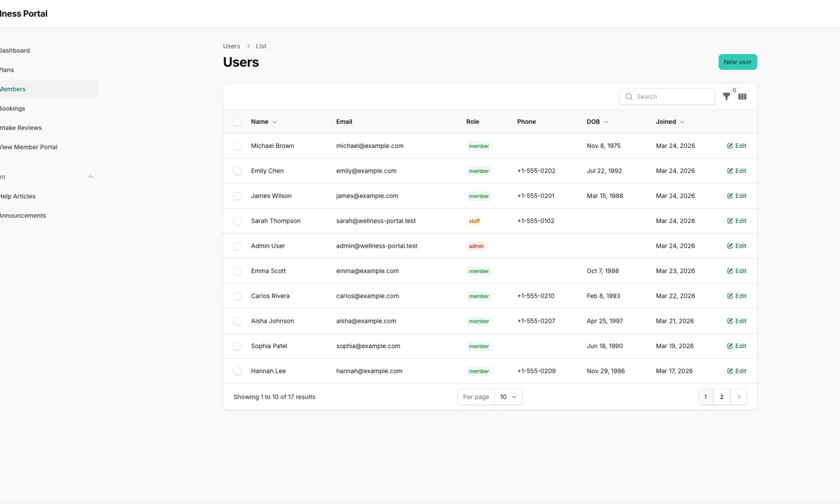Open the table filter funnel icon
The image size is (840, 504).
[726, 97]
